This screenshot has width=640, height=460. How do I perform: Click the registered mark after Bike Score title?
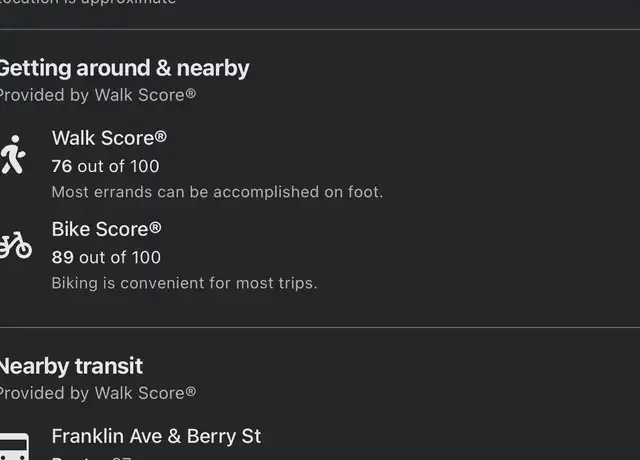click(x=156, y=227)
